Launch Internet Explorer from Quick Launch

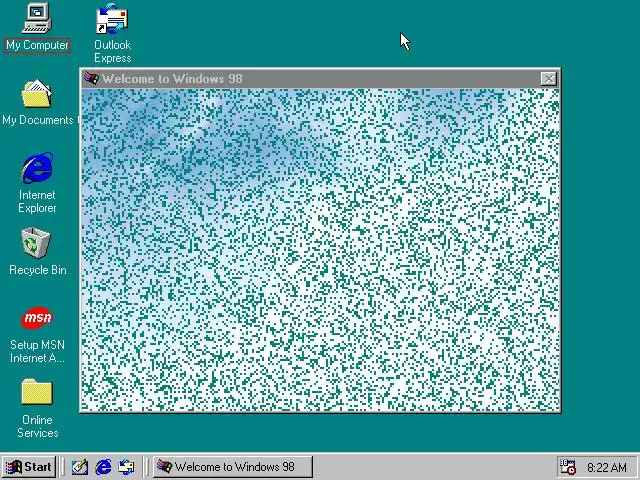[x=103, y=467]
